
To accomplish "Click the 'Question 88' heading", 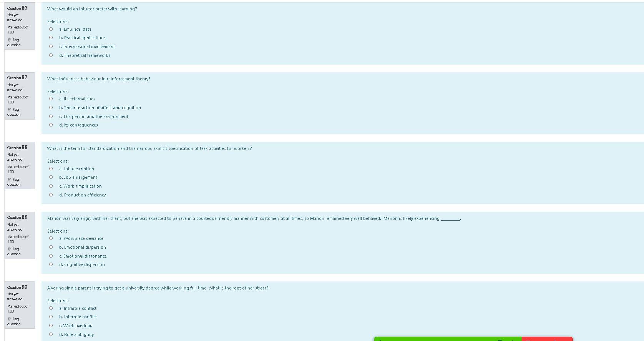I will pos(17,148).
